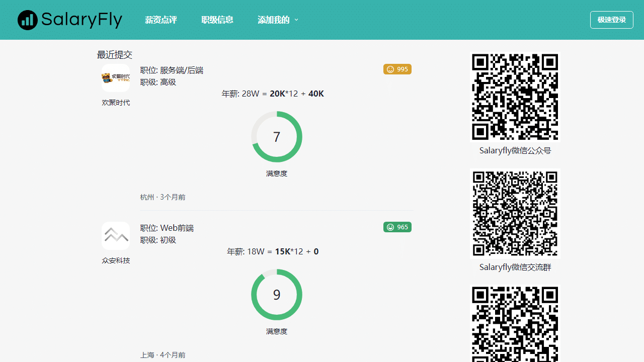Image resolution: width=644 pixels, height=362 pixels.
Task: Click the satisfaction ring showing 9
Action: pyautogui.click(x=277, y=295)
